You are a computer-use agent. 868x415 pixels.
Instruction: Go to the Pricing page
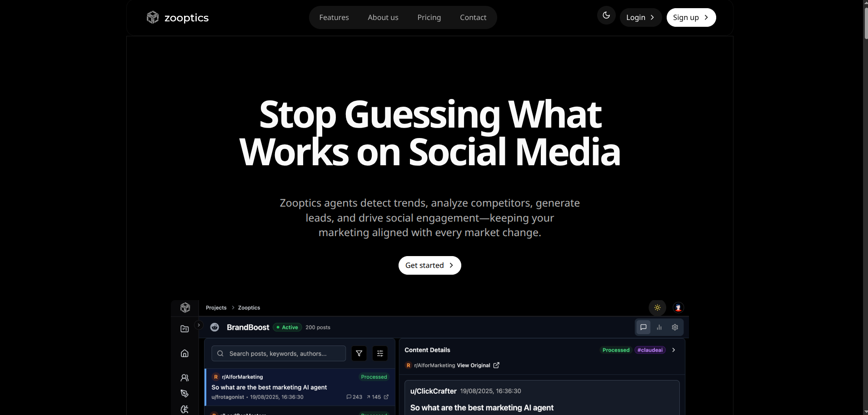tap(429, 17)
